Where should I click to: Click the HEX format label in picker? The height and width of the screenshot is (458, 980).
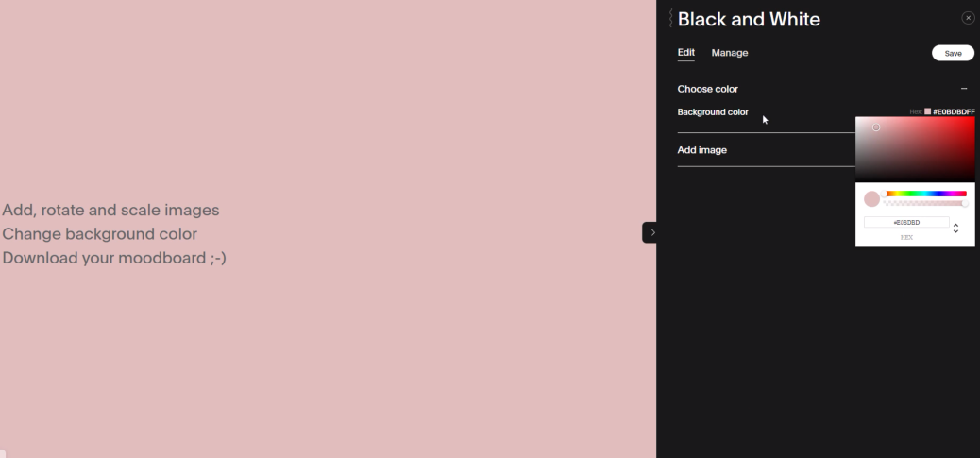click(x=906, y=238)
